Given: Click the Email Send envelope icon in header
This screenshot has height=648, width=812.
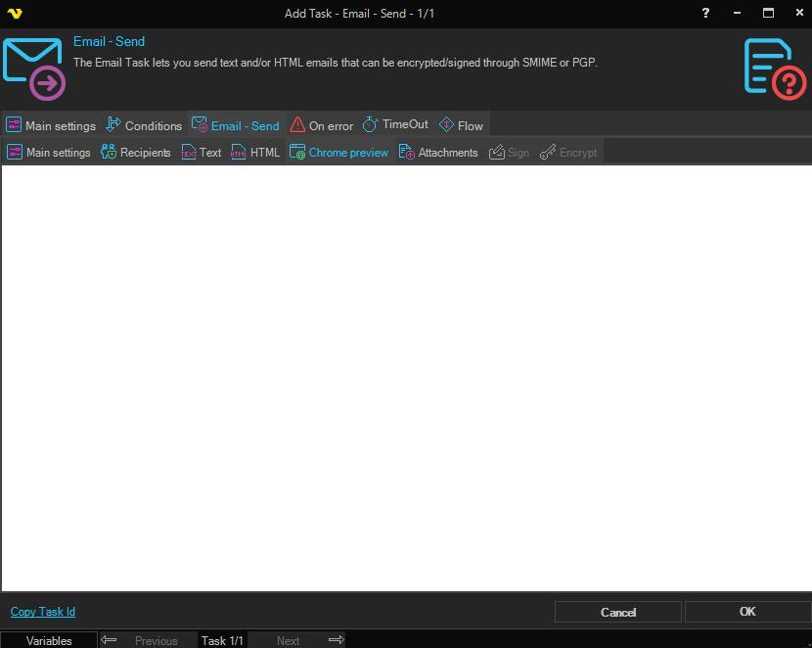Looking at the screenshot, I should (x=34, y=69).
